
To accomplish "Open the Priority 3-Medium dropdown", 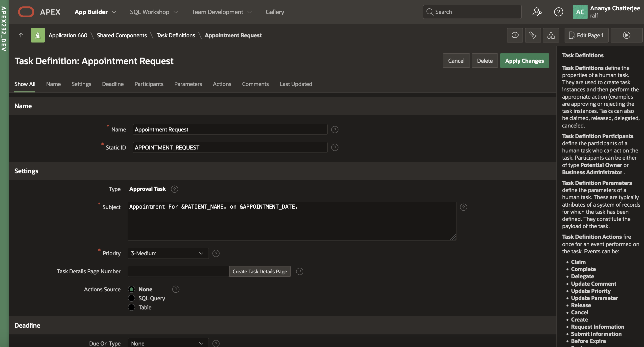I will tap(168, 253).
